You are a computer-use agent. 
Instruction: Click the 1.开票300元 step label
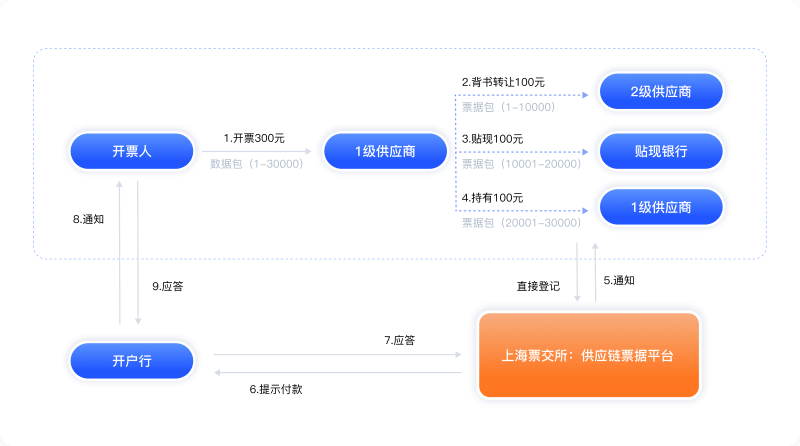[x=254, y=138]
